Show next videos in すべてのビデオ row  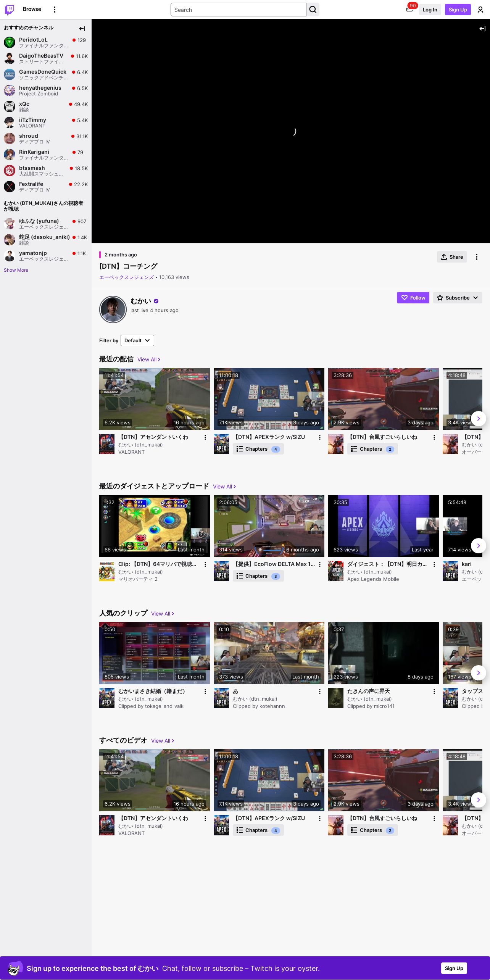[x=479, y=800]
